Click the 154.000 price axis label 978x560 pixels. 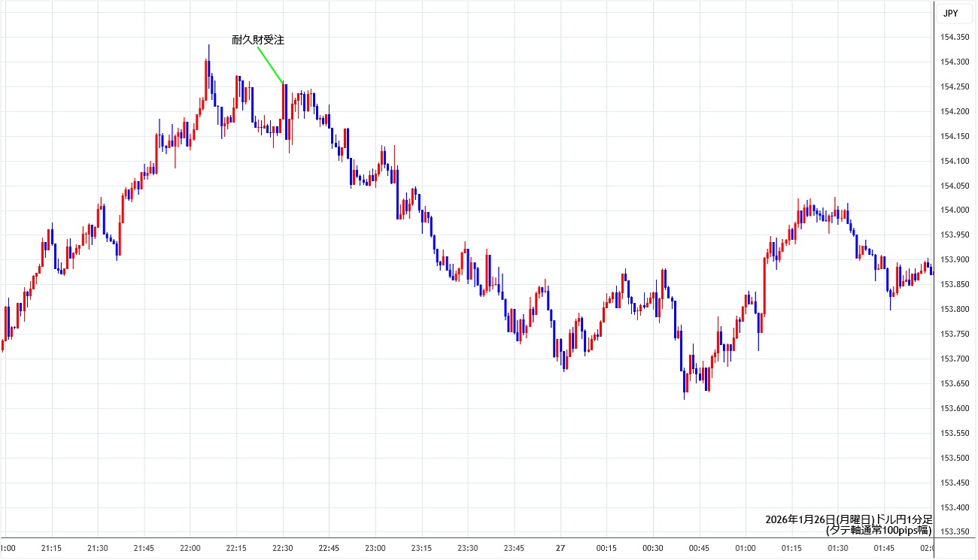click(955, 210)
